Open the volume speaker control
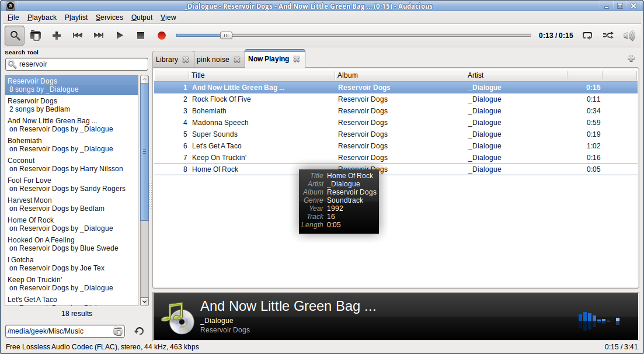This screenshot has width=644, height=354. [x=629, y=36]
